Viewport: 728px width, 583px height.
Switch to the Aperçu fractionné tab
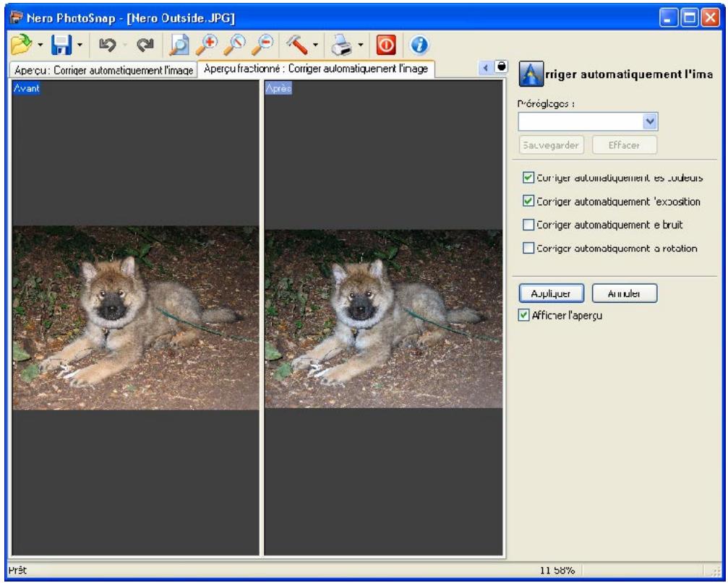coord(316,69)
